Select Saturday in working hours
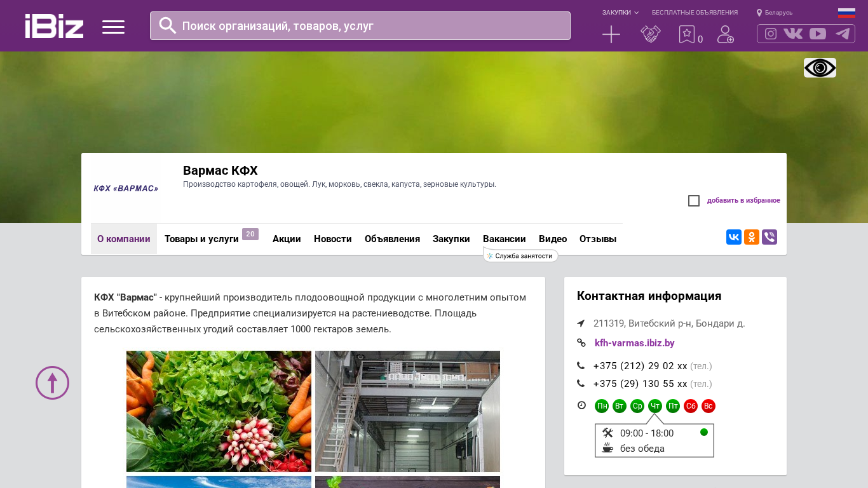The width and height of the screenshot is (868, 488). [x=691, y=406]
